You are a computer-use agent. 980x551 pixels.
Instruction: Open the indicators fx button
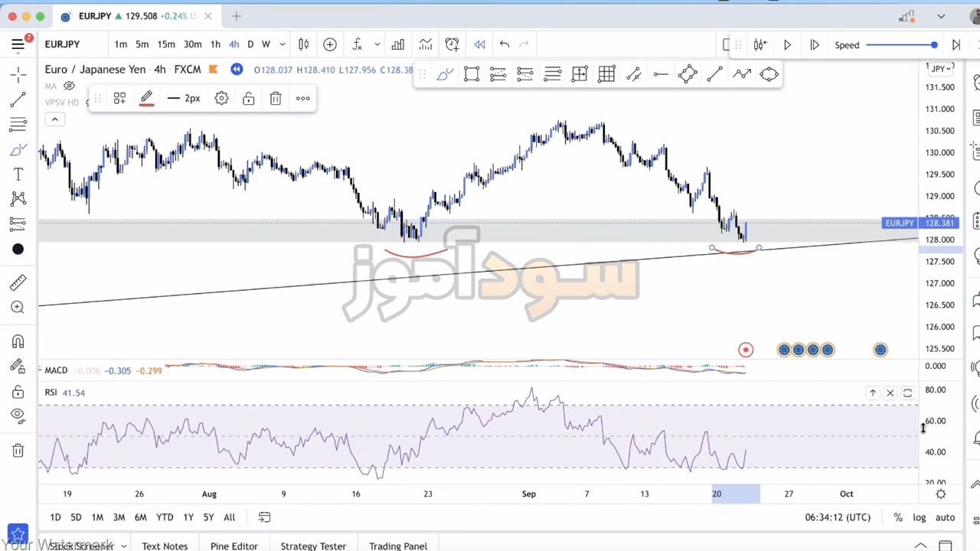tap(358, 44)
